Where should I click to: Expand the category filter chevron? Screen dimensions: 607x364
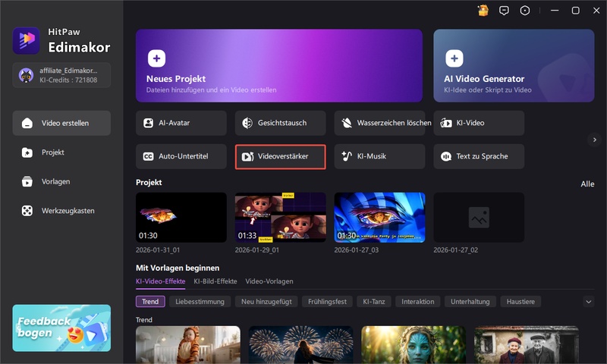pos(588,302)
